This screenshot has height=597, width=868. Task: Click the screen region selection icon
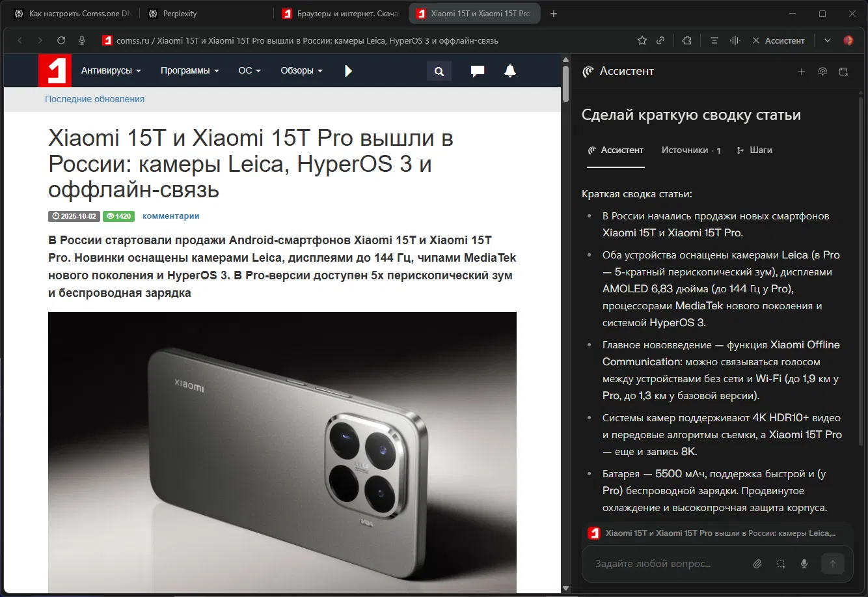(781, 564)
